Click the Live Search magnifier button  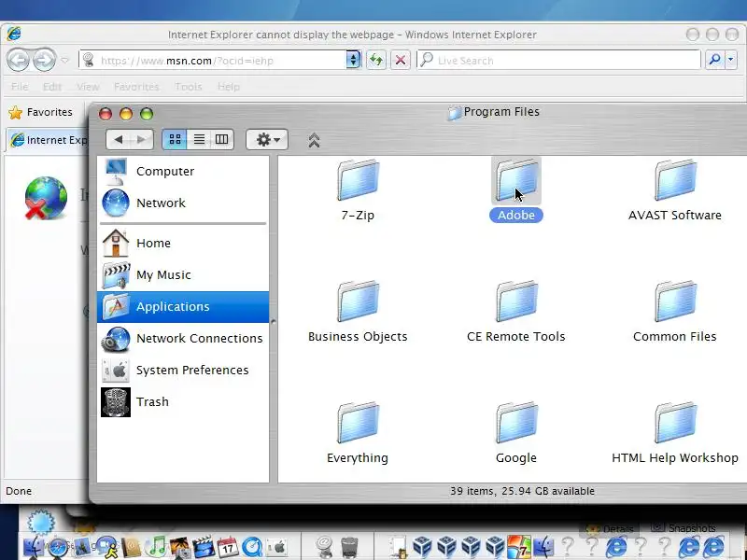pyautogui.click(x=714, y=60)
